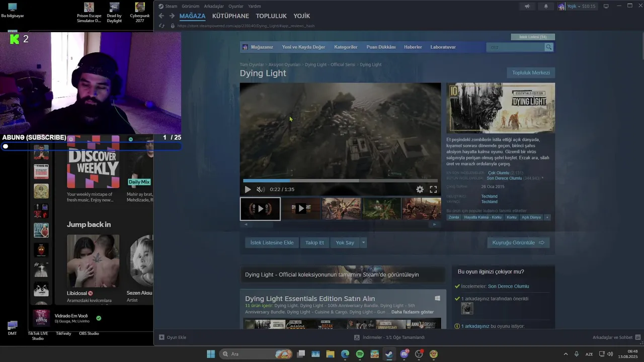Click the store search input field
Screen dimensions: 644x362
tap(515, 47)
